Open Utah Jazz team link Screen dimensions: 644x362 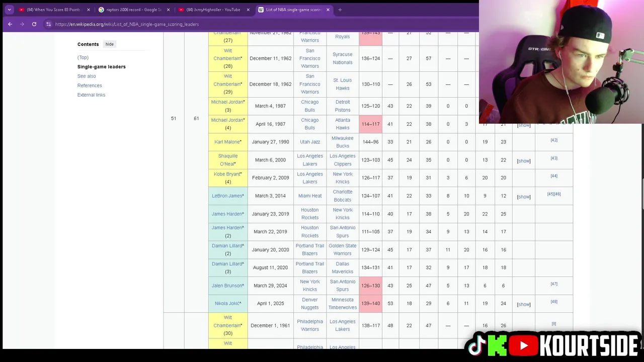310,142
